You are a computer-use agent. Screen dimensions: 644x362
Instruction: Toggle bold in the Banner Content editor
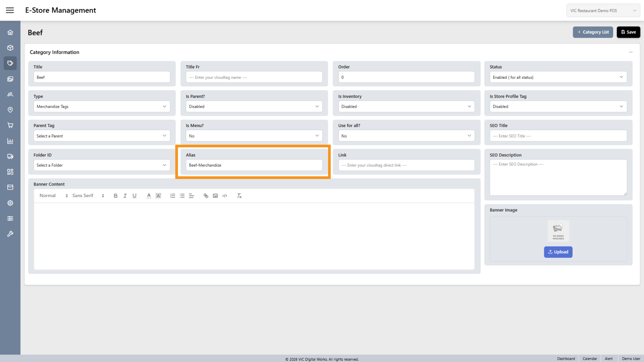click(x=115, y=196)
